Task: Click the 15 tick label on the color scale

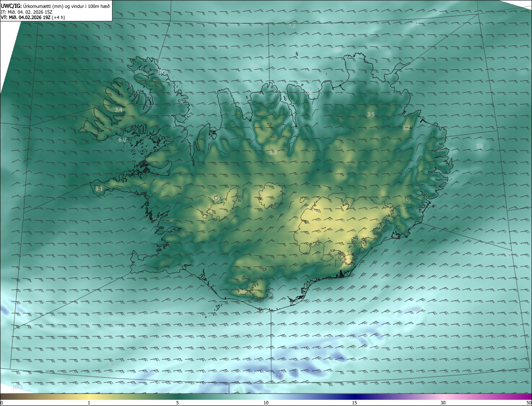Action: click(x=355, y=403)
